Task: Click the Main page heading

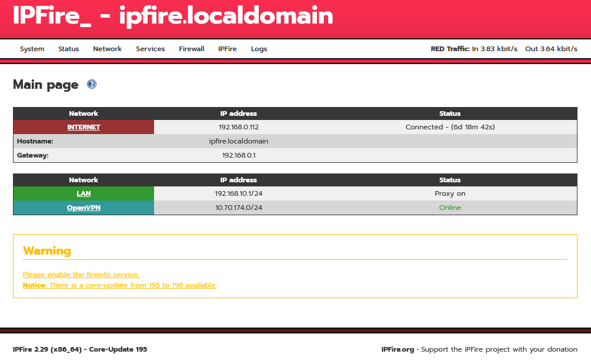Action: (46, 85)
